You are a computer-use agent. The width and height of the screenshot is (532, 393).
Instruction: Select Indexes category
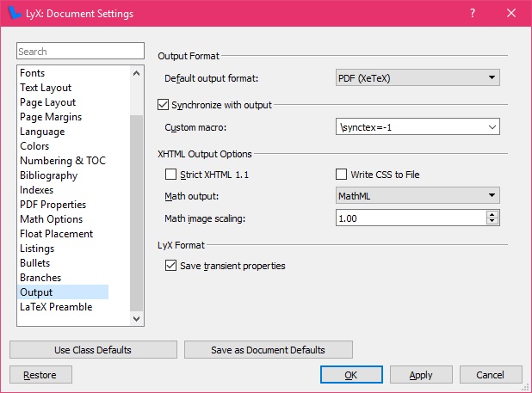tap(37, 190)
